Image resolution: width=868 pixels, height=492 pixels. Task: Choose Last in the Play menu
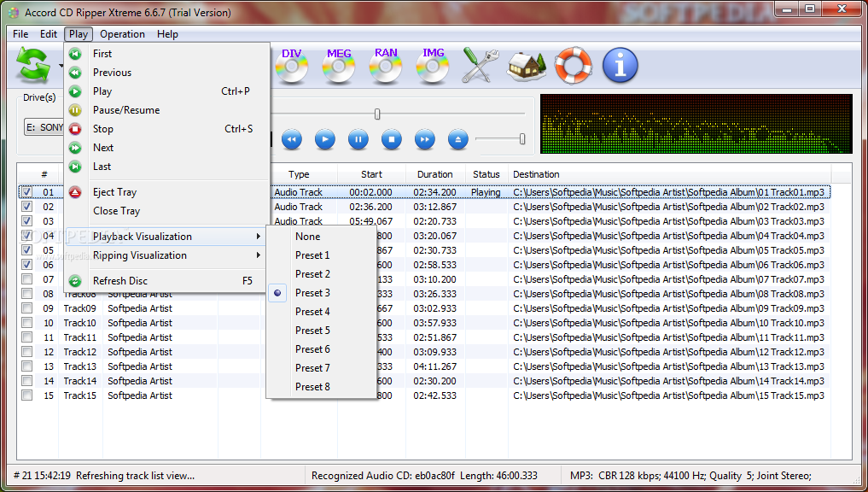click(x=167, y=167)
